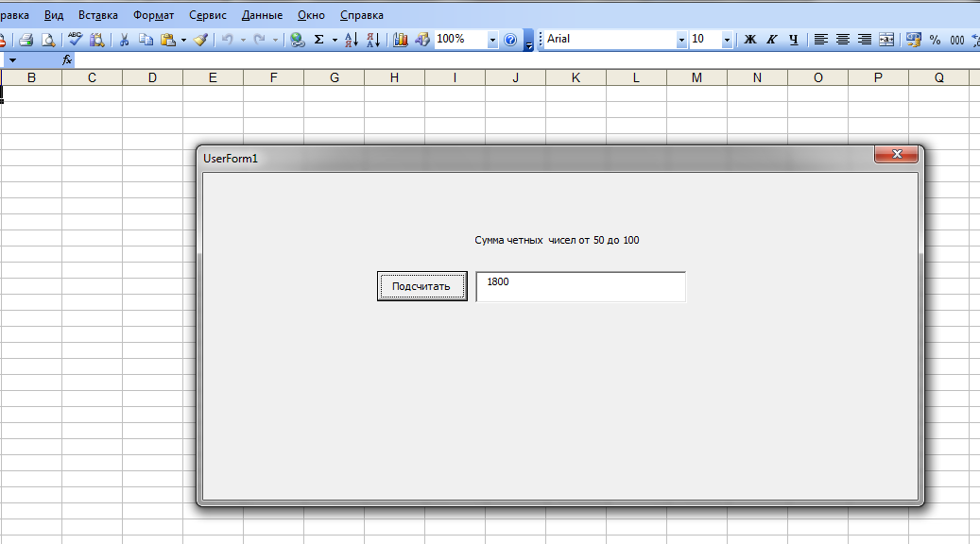The height and width of the screenshot is (544, 980).
Task: Open Print Preview from toolbar
Action: 48,40
